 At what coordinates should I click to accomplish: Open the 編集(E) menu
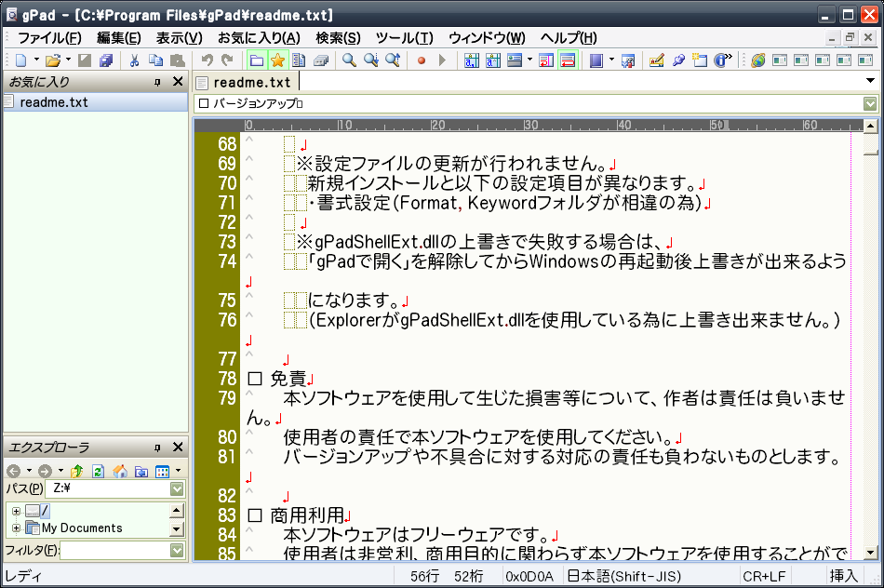pos(119,38)
